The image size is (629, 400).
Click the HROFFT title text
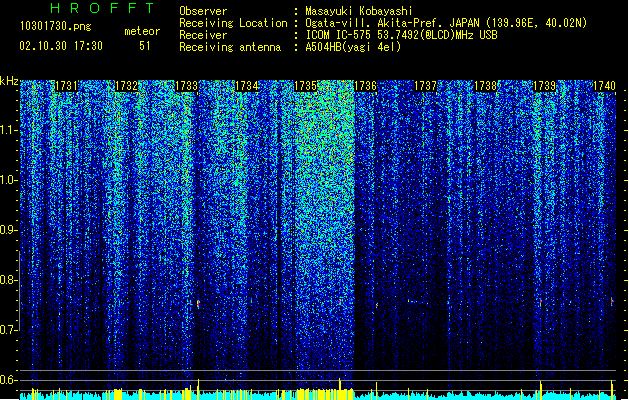pyautogui.click(x=102, y=8)
